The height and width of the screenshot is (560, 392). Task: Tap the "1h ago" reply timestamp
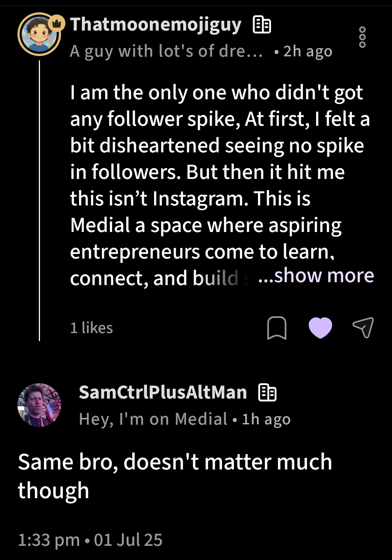(x=266, y=419)
